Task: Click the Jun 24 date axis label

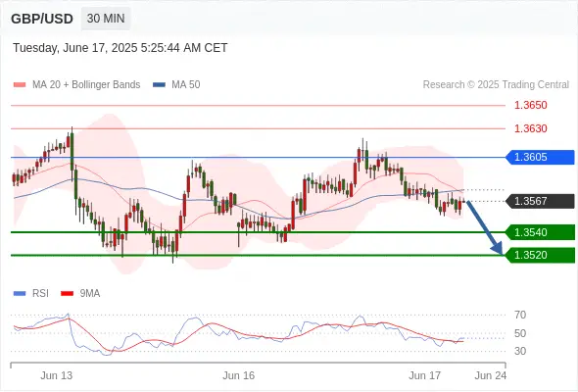Action: pos(491,375)
